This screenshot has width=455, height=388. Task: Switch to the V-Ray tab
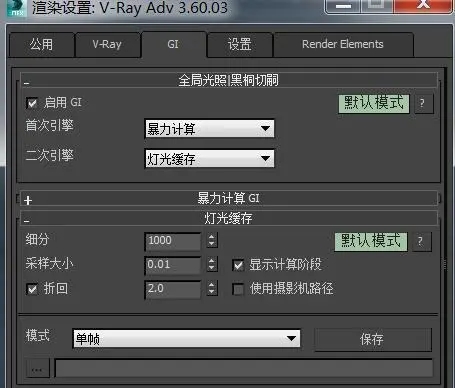[x=107, y=45]
